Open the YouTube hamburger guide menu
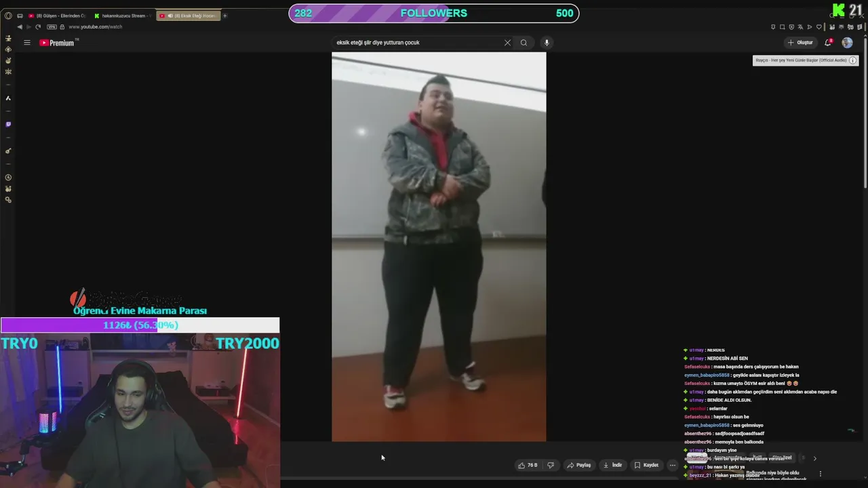 [x=27, y=43]
